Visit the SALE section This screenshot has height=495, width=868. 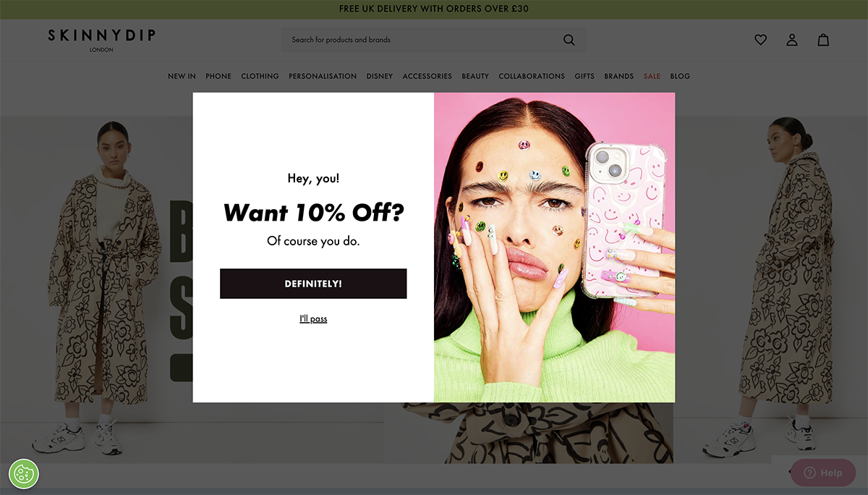coord(652,76)
